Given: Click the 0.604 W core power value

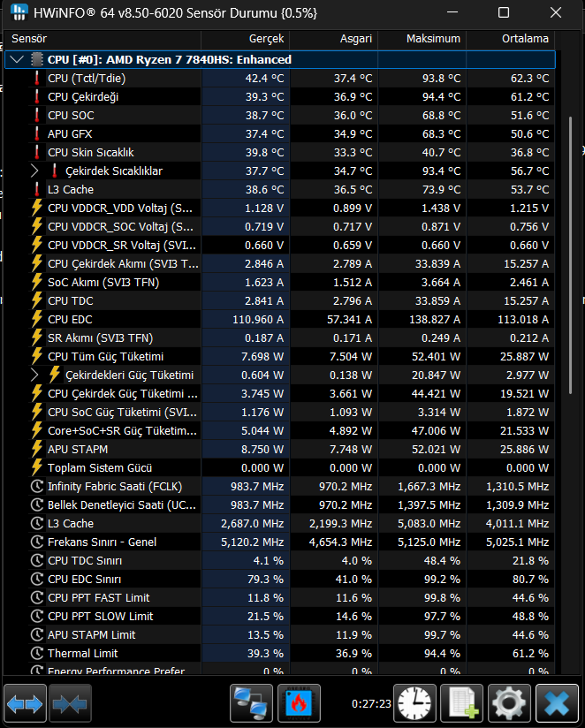Looking at the screenshot, I should pyautogui.click(x=262, y=375).
